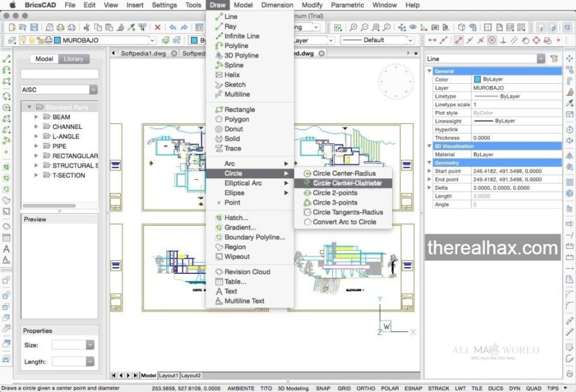576x392 pixels.
Task: Click the Rectangle icon in Draw menu
Action: coord(219,110)
